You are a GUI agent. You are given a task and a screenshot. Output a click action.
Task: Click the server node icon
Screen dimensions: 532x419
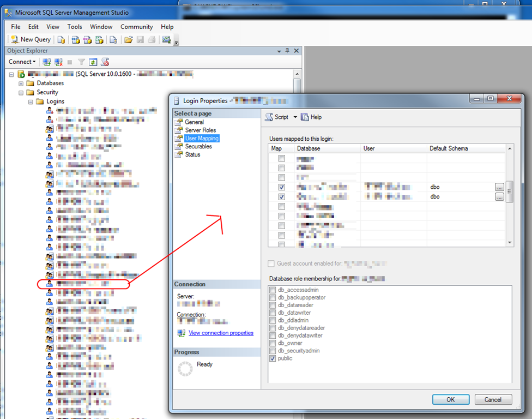(21, 74)
